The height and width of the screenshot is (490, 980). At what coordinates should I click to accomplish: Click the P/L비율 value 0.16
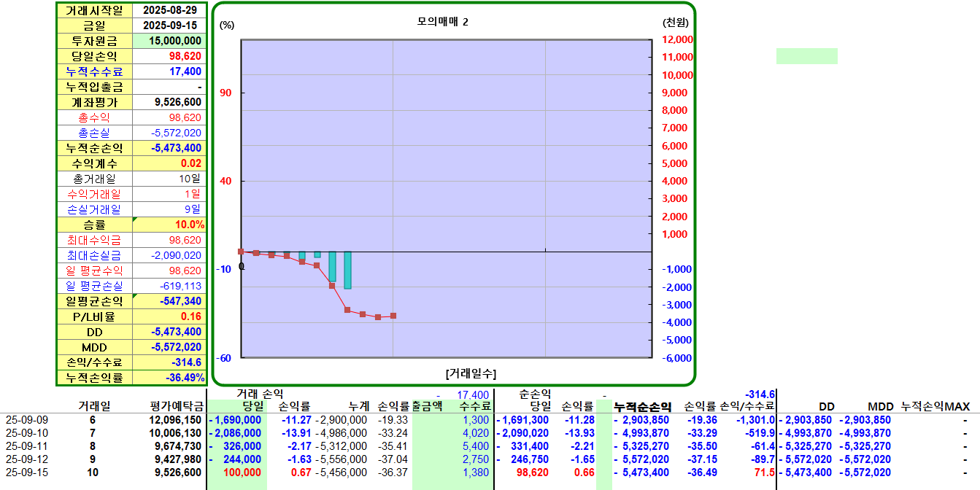[169, 316]
